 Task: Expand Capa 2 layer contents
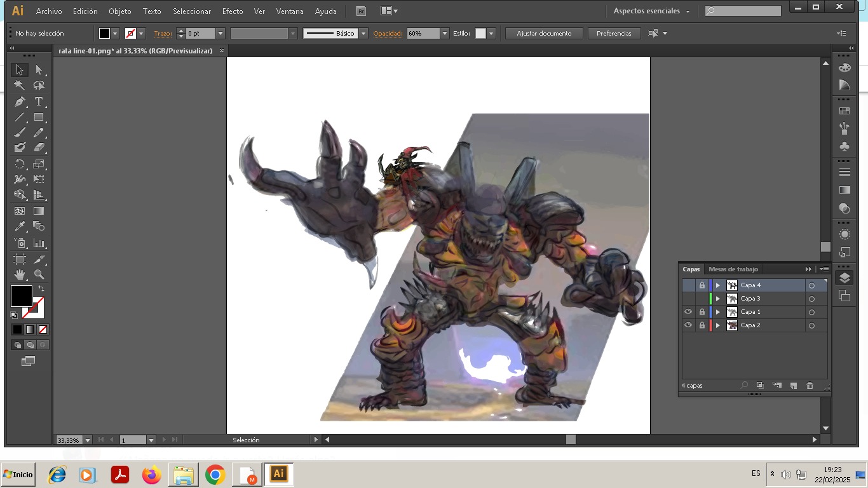click(718, 325)
